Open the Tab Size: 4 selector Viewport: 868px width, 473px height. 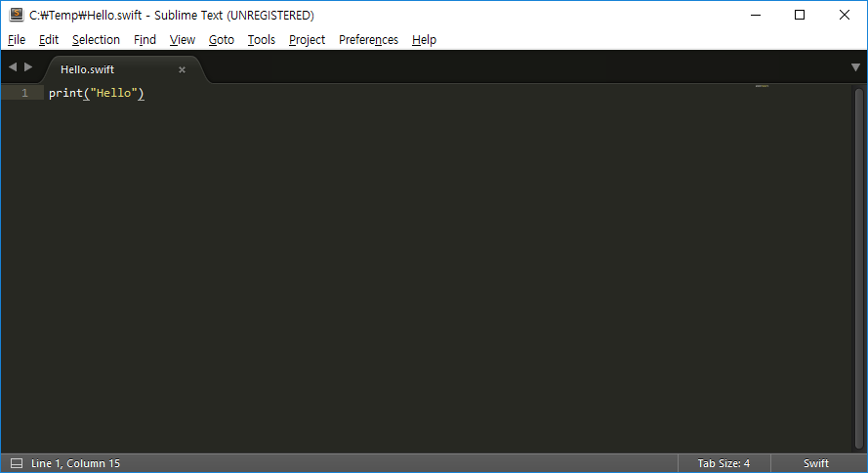point(723,463)
